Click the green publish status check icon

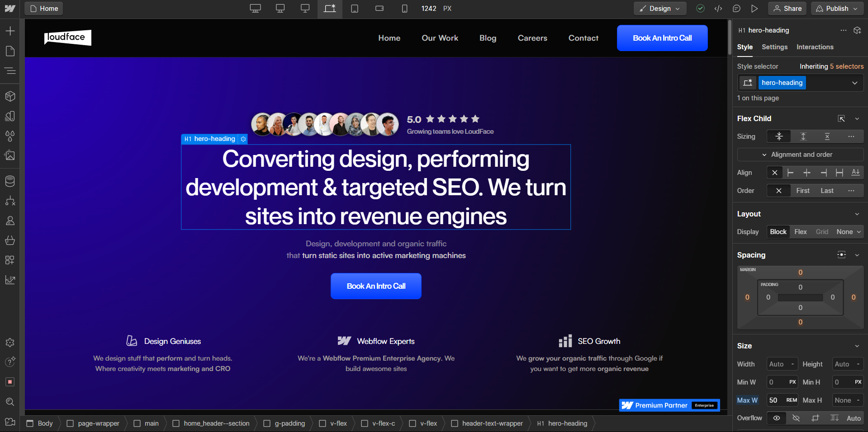pos(700,9)
